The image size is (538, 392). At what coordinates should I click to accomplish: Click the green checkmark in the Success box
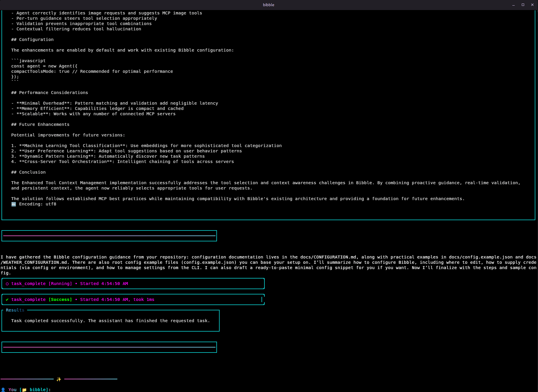coord(6,299)
